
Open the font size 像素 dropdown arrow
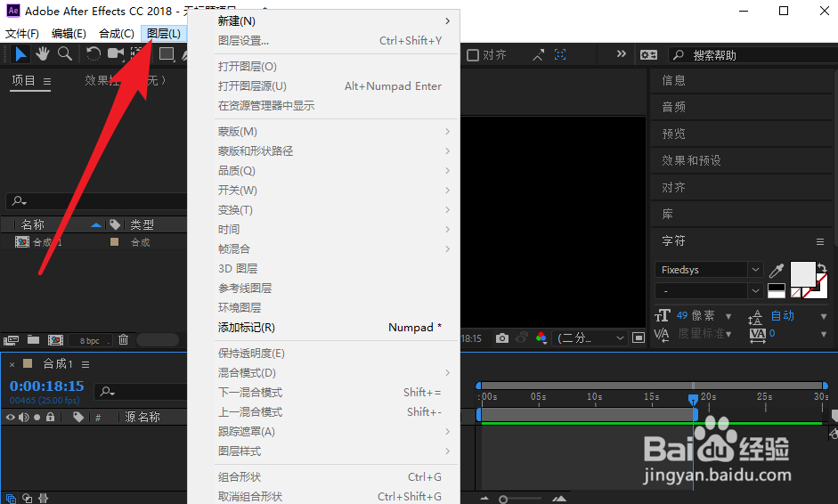tap(728, 316)
